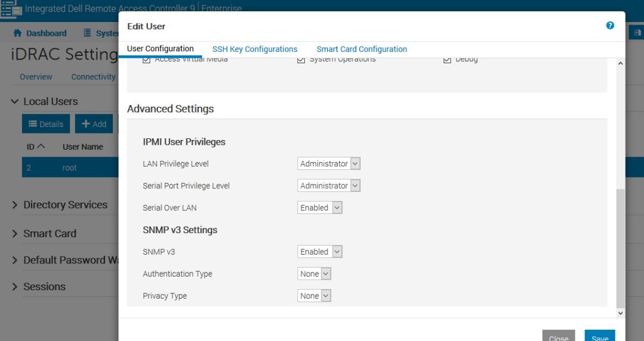
Task: Collapse the Local Users section
Action: click(15, 102)
